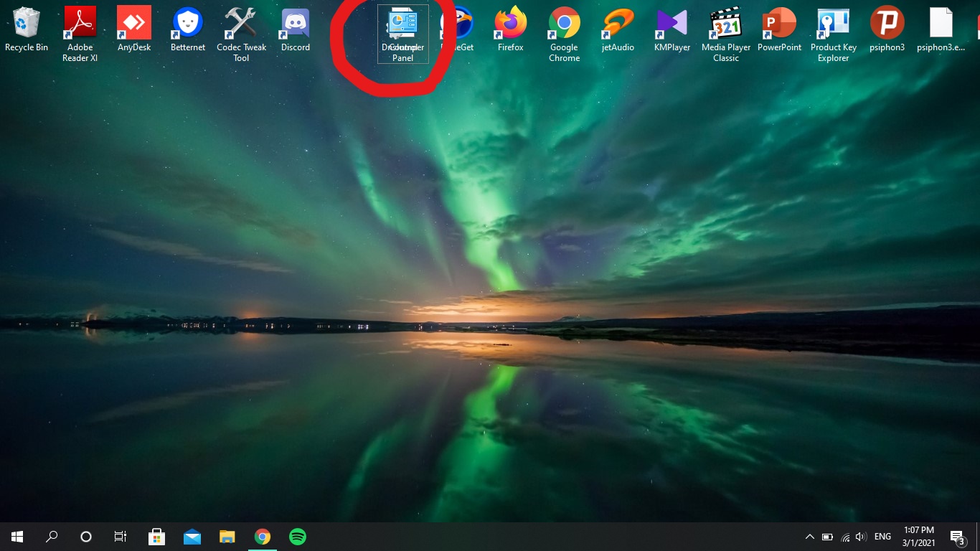Expand hidden system tray icons
980x551 pixels.
pyautogui.click(x=809, y=536)
